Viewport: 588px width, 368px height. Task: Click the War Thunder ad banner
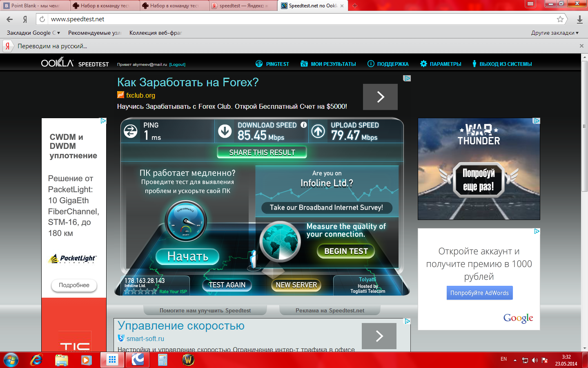(479, 169)
